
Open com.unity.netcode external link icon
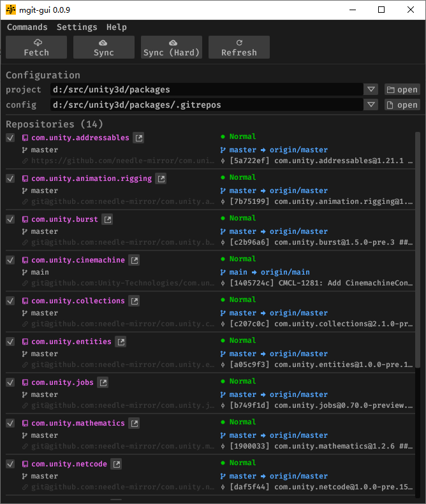click(x=117, y=464)
